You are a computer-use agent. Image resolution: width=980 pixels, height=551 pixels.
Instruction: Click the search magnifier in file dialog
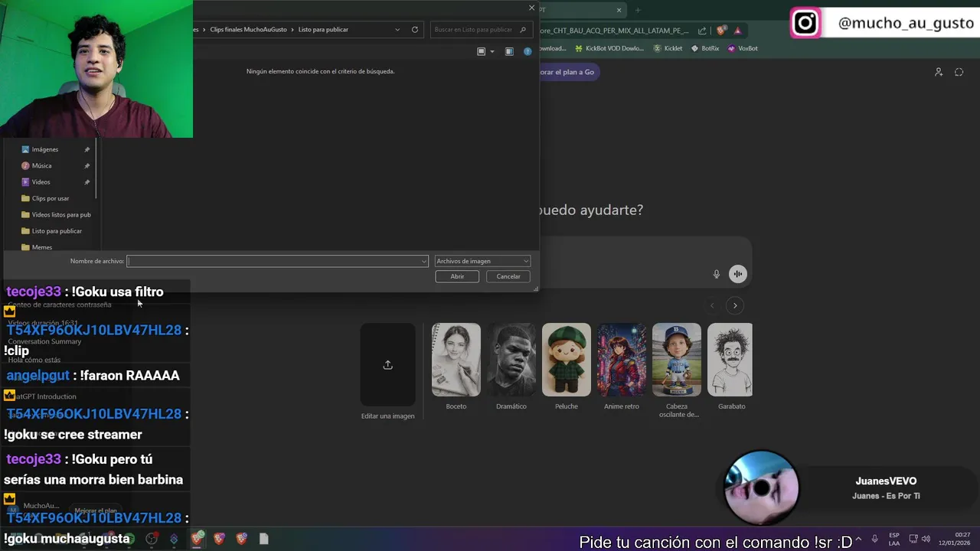click(523, 30)
